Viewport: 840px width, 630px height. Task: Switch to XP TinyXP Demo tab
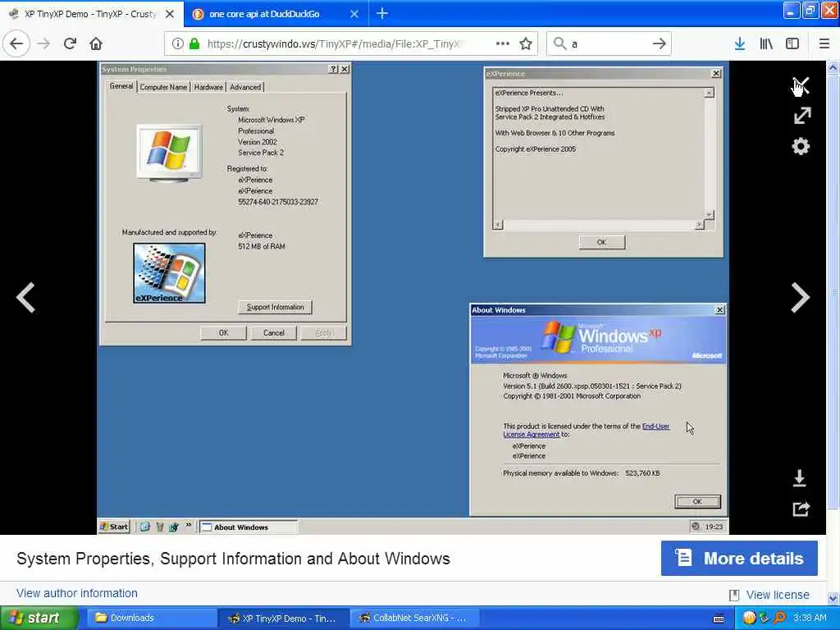pyautogui.click(x=90, y=14)
